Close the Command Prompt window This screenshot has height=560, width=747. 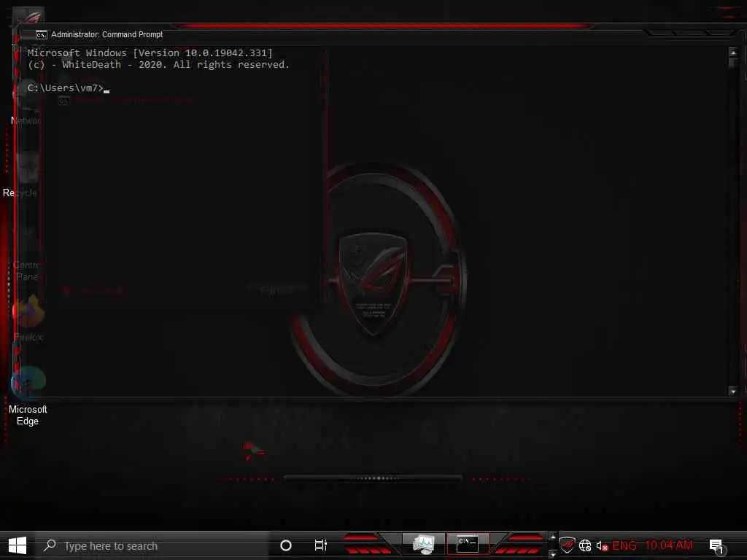(x=719, y=32)
